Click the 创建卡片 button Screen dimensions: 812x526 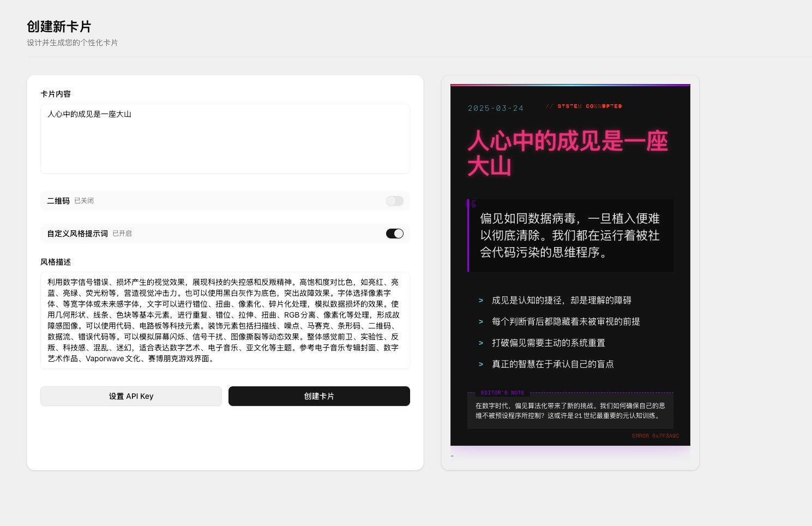(x=319, y=396)
